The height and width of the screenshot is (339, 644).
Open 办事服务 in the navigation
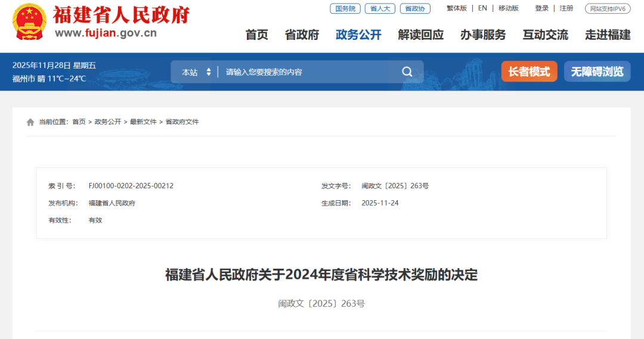coord(483,35)
